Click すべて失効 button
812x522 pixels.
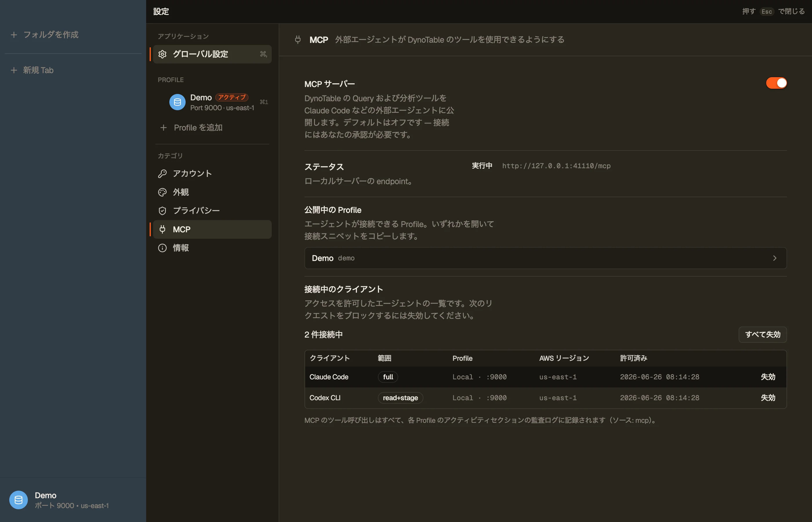(762, 335)
